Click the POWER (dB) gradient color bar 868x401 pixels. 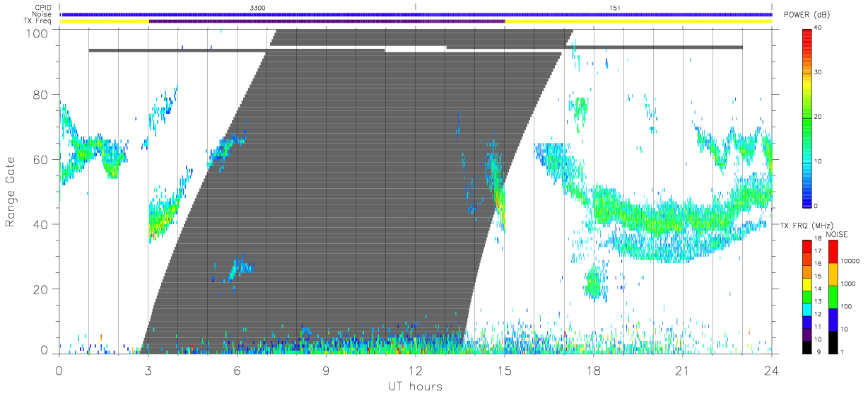807,117
